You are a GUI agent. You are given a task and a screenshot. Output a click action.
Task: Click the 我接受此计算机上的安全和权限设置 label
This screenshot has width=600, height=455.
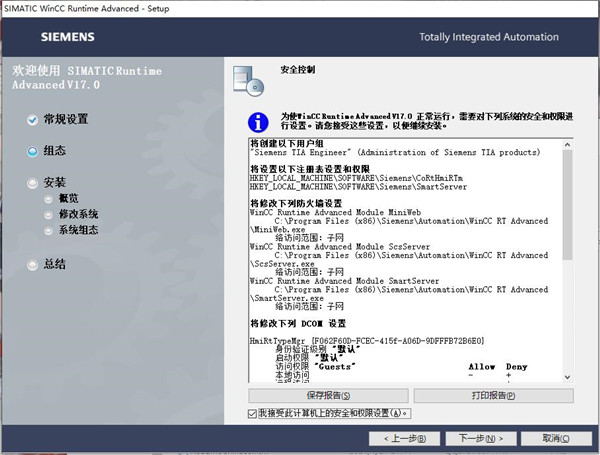[x=334, y=413]
